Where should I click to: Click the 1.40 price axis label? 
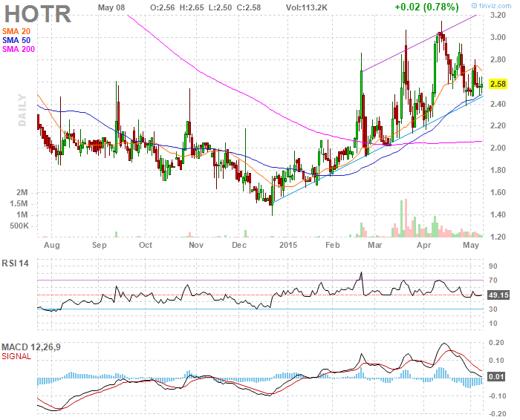(x=498, y=215)
